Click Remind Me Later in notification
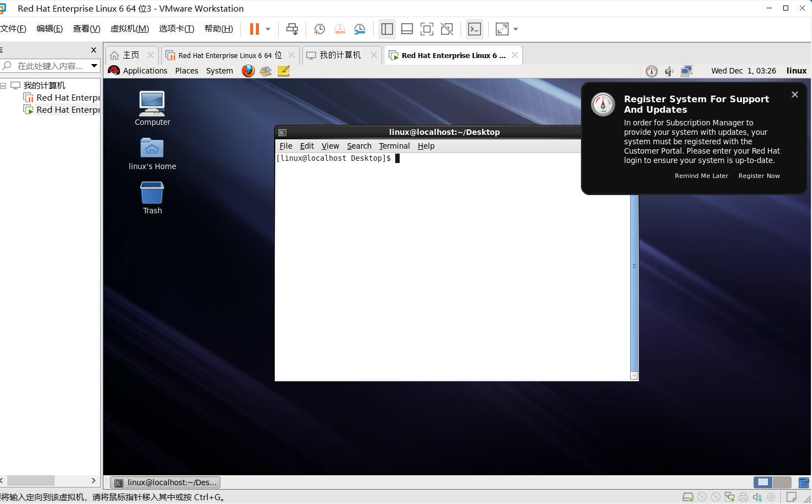This screenshot has width=812, height=504. click(701, 176)
